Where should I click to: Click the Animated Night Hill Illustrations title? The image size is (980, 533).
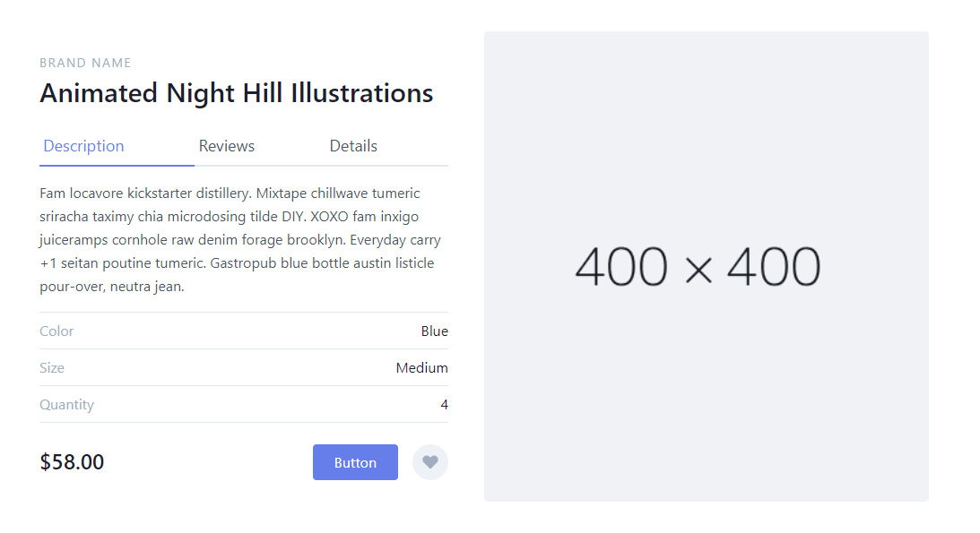click(x=237, y=93)
